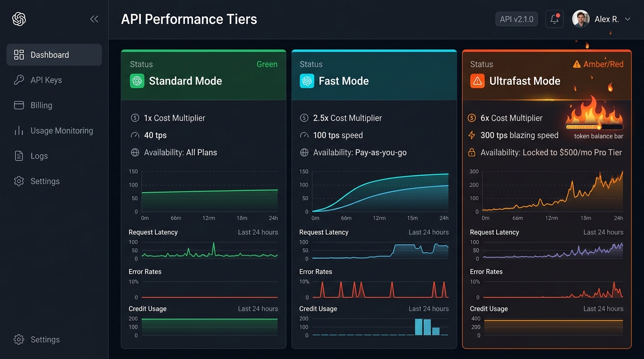Select Usage Monitoring in sidebar
This screenshot has width=644, height=359.
tap(54, 130)
